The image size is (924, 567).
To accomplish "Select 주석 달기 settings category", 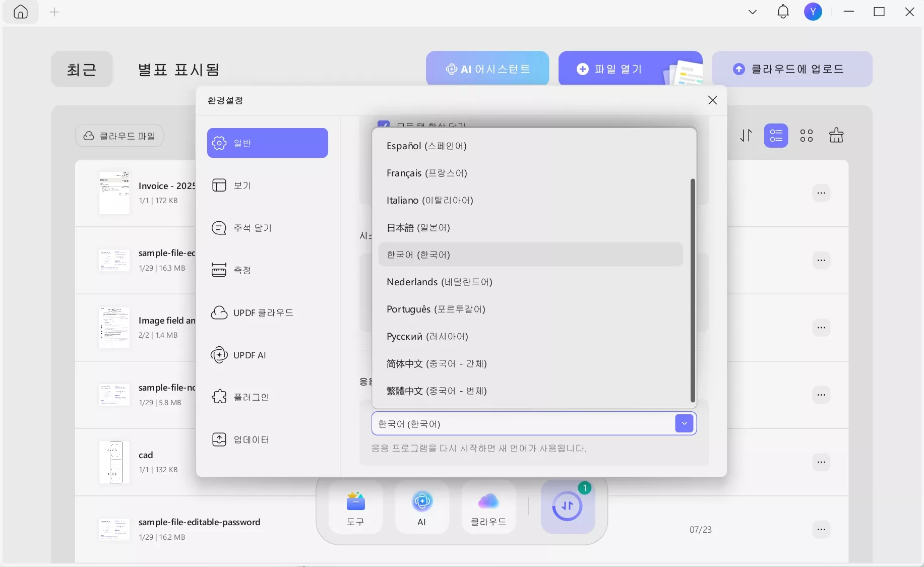I will click(x=268, y=228).
